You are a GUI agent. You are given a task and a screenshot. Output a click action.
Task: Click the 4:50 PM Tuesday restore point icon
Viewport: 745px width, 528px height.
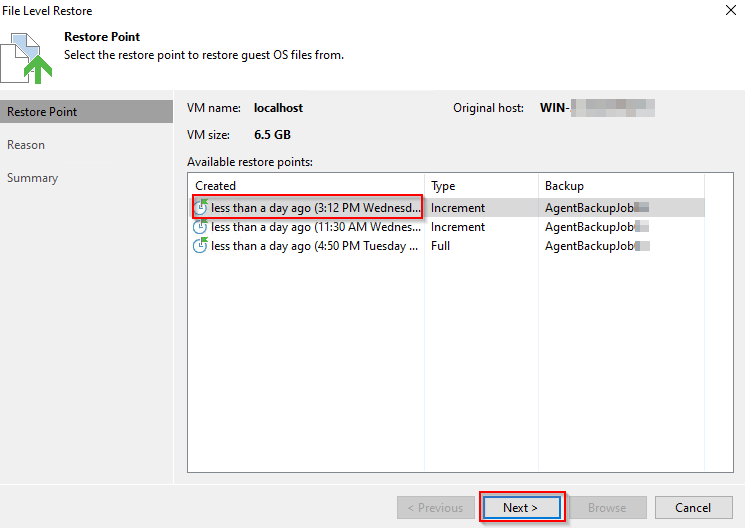click(x=201, y=246)
